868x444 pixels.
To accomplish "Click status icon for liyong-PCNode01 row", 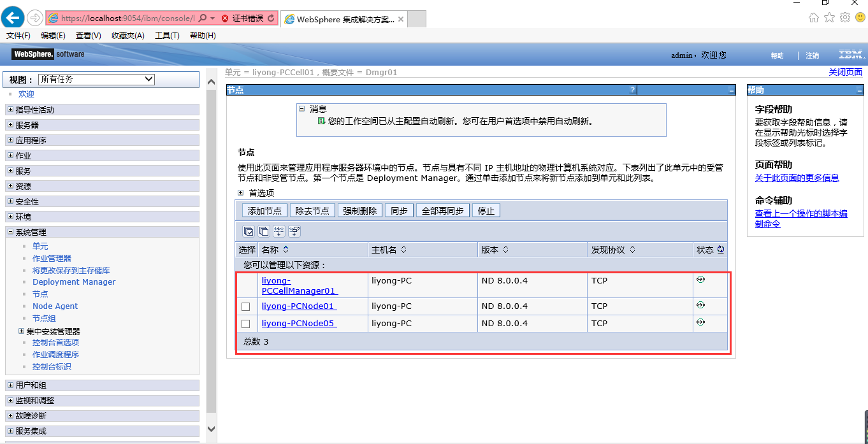I will (x=700, y=305).
